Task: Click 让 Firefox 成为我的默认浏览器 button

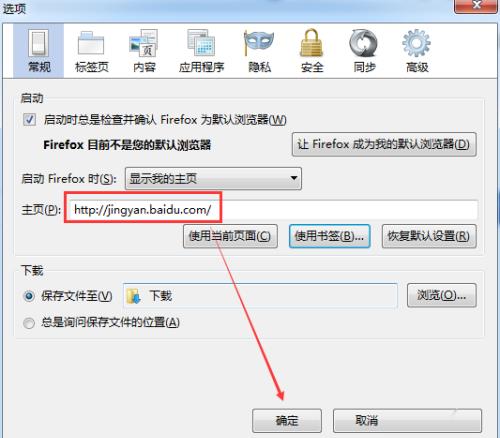Action: [384, 144]
